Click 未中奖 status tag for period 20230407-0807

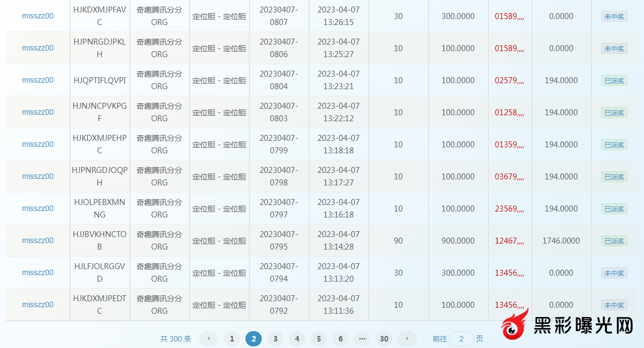click(x=614, y=17)
